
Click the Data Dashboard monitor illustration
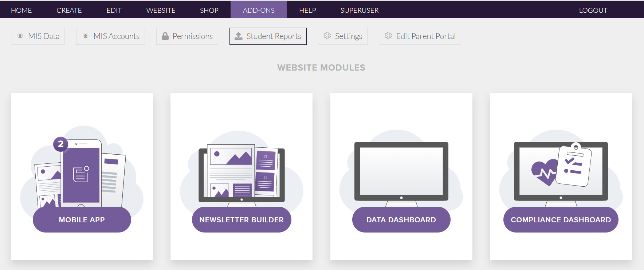tap(401, 171)
